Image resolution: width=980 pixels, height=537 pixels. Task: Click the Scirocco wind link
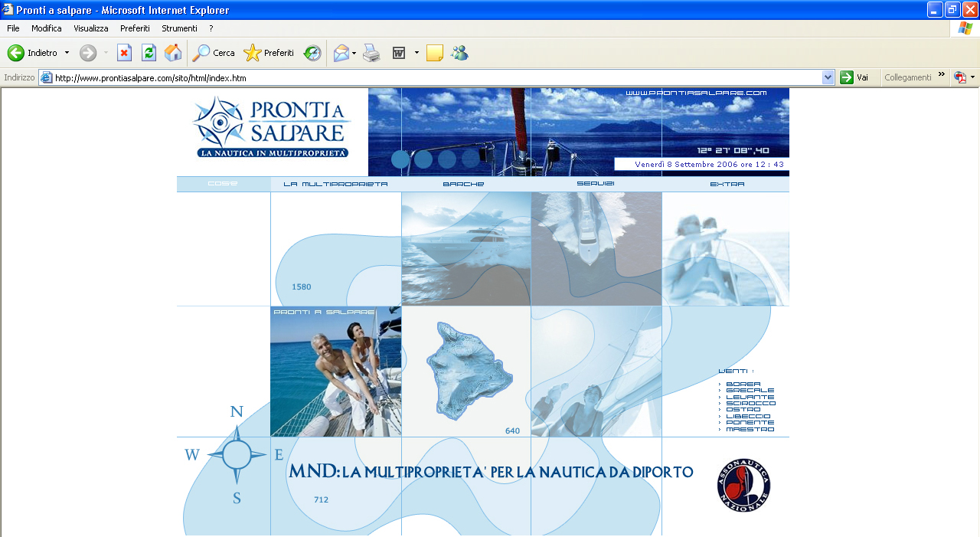click(750, 403)
